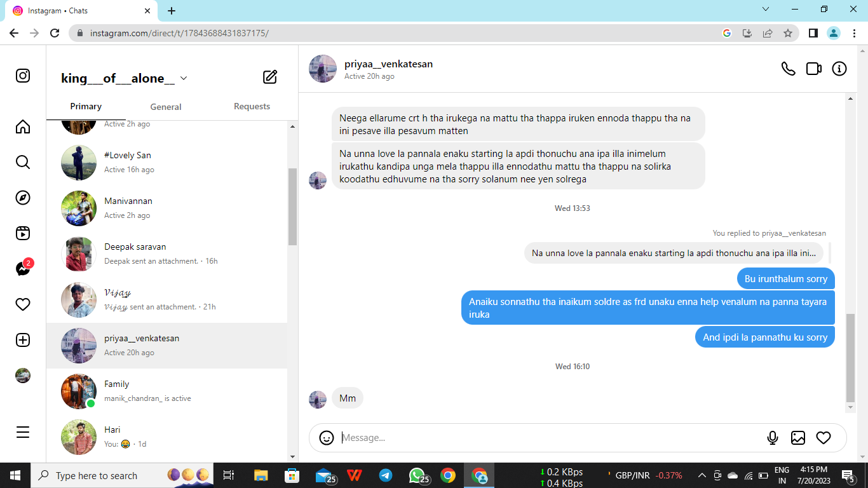Start a video call in the chat header
Viewport: 868px width, 488px height.
(x=813, y=69)
